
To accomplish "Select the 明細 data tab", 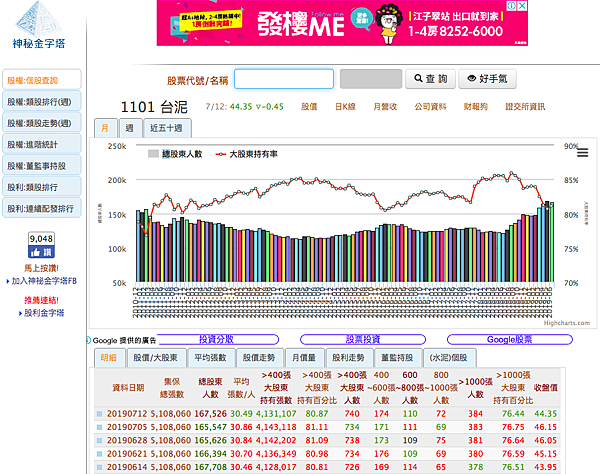I will [109, 358].
